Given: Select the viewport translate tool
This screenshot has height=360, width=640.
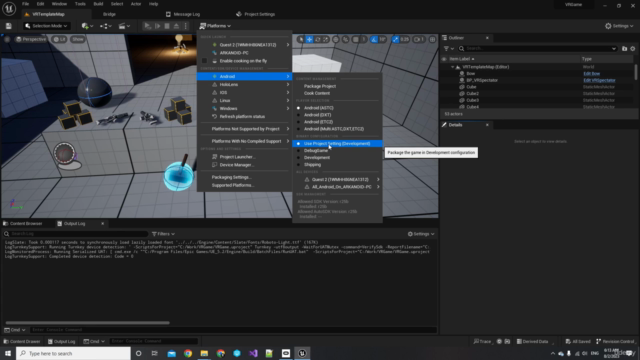Looking at the screenshot, I should pos(309,39).
